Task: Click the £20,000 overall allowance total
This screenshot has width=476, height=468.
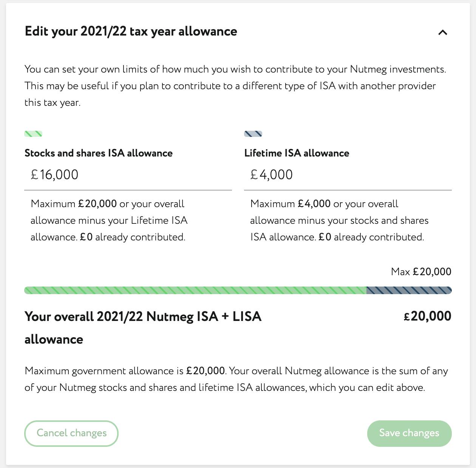Action: [x=427, y=316]
